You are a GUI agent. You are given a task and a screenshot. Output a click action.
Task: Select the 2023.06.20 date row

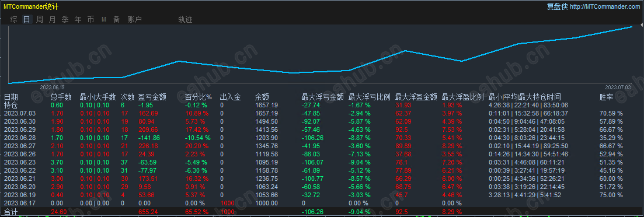tap(20, 187)
